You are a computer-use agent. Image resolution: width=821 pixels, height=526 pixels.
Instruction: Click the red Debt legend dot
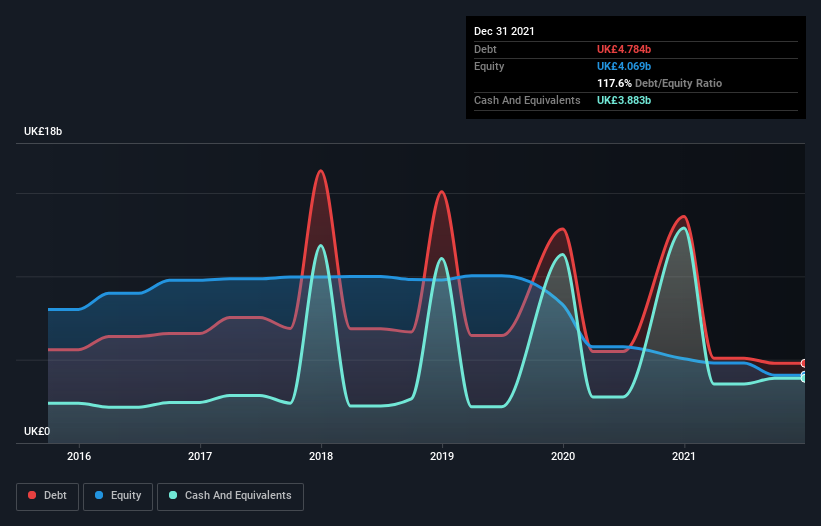(32, 495)
